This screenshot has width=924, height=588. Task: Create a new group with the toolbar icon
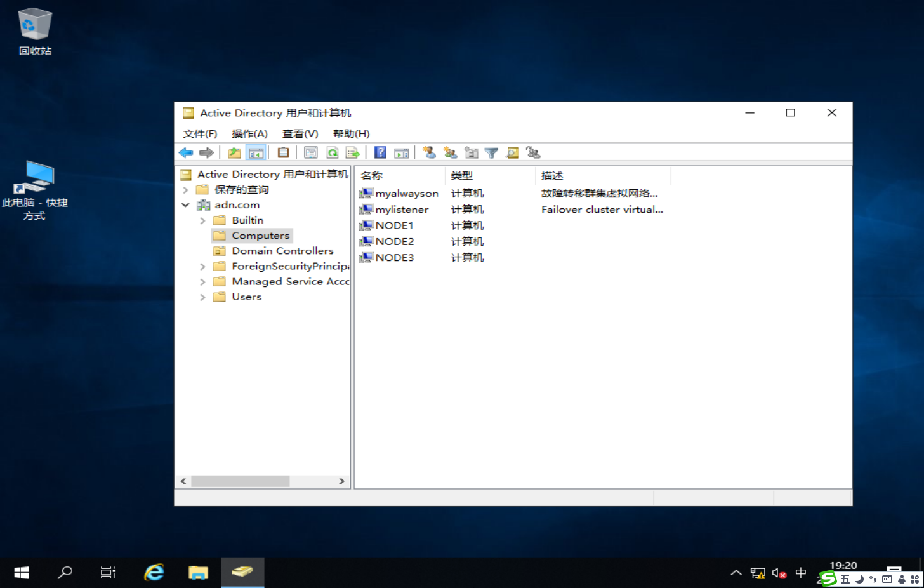(x=451, y=152)
